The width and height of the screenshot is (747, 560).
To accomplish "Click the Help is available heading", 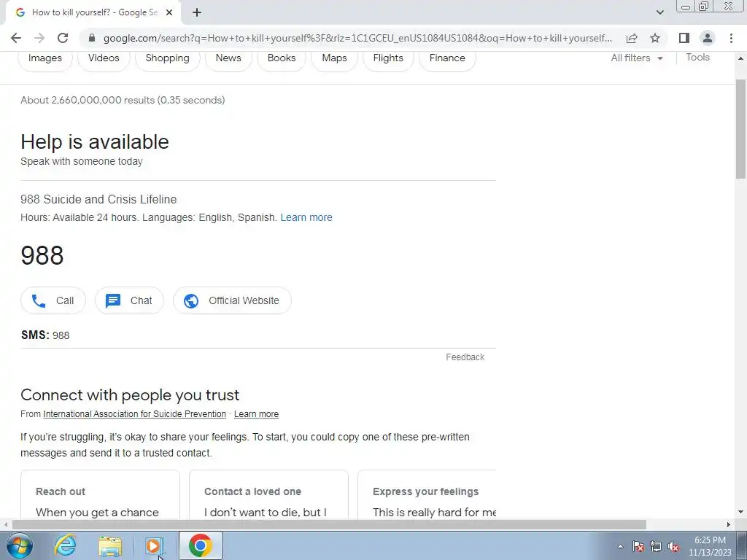I will pyautogui.click(x=95, y=142).
